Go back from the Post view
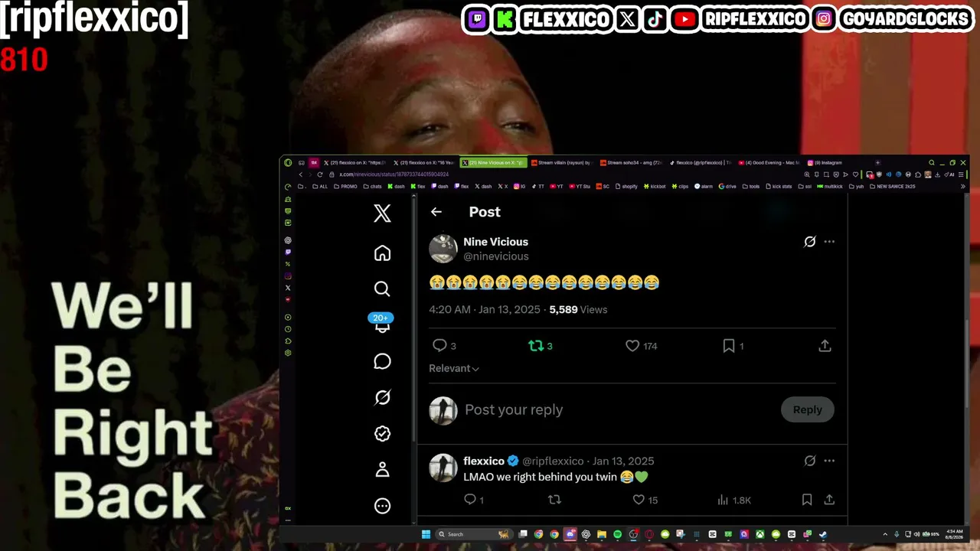 tap(436, 212)
